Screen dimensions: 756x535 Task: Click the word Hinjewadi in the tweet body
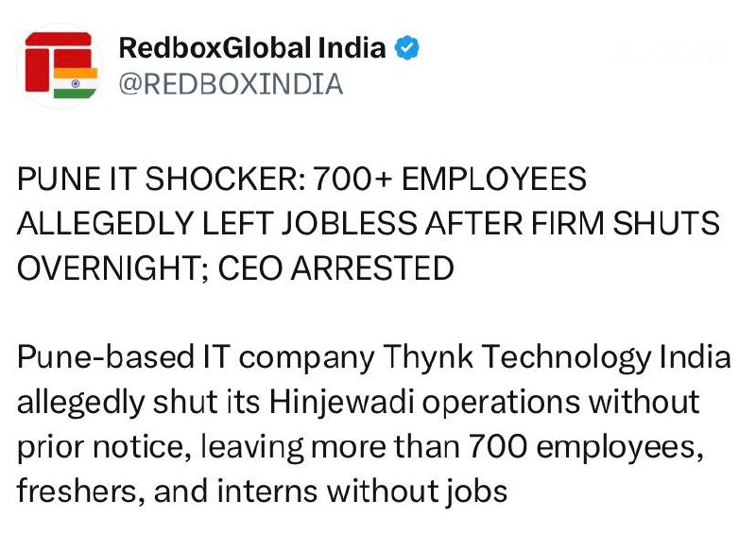tap(341, 402)
